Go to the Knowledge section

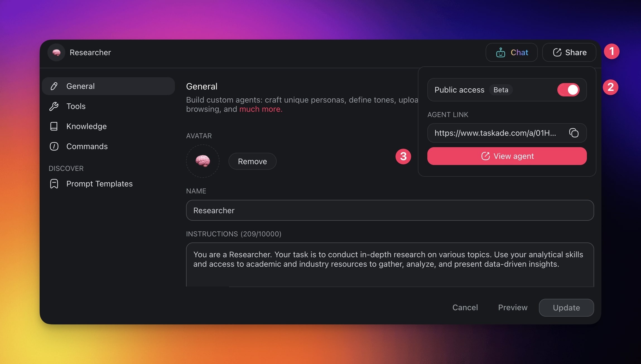(86, 126)
